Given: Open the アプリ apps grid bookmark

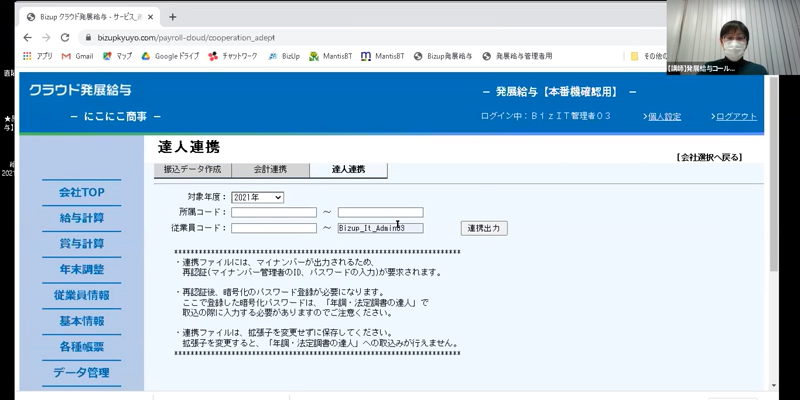Looking at the screenshot, I should click(38, 56).
